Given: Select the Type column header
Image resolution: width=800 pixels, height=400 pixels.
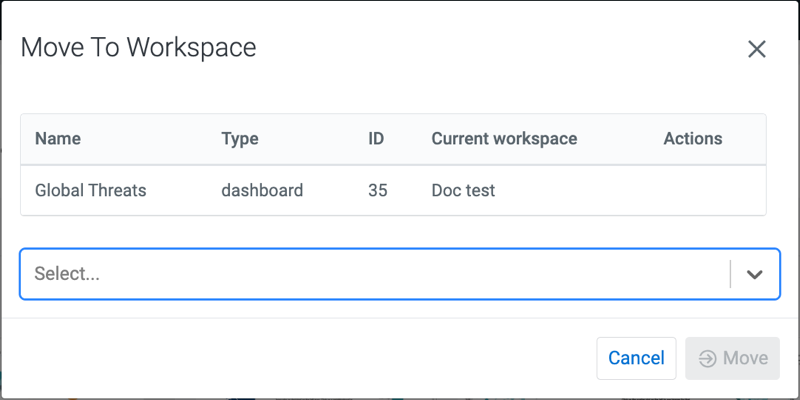Looking at the screenshot, I should click(240, 139).
